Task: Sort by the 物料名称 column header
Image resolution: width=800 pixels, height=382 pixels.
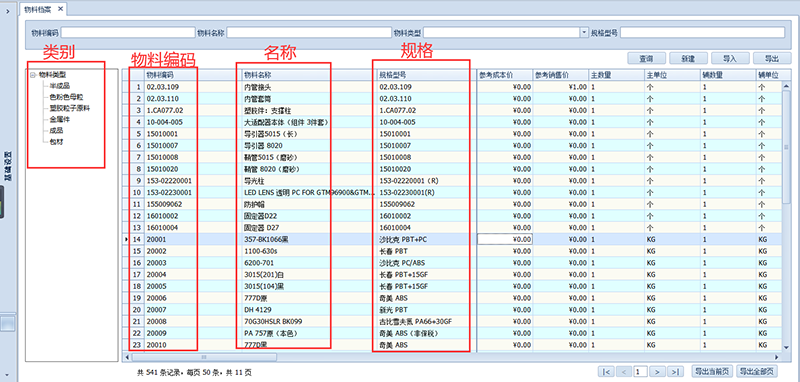Action: (309, 75)
